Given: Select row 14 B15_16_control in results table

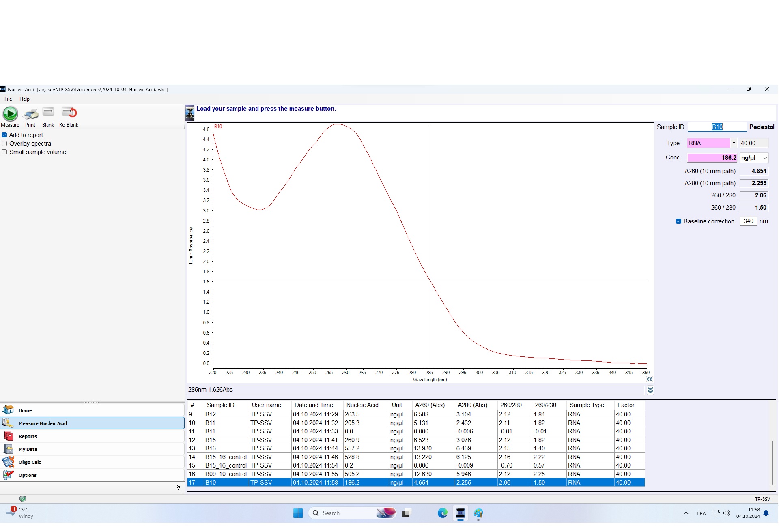Looking at the screenshot, I should 226,457.
